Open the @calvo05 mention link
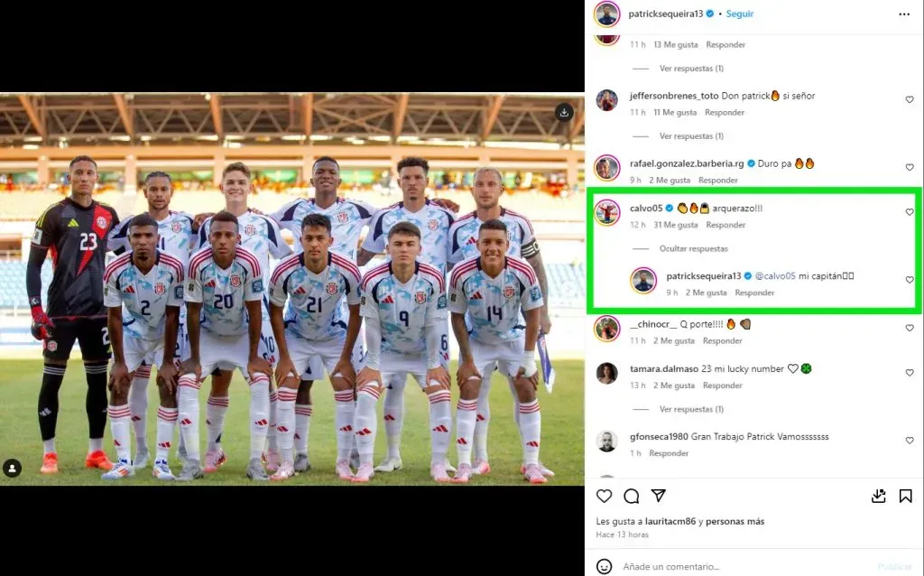 775,276
